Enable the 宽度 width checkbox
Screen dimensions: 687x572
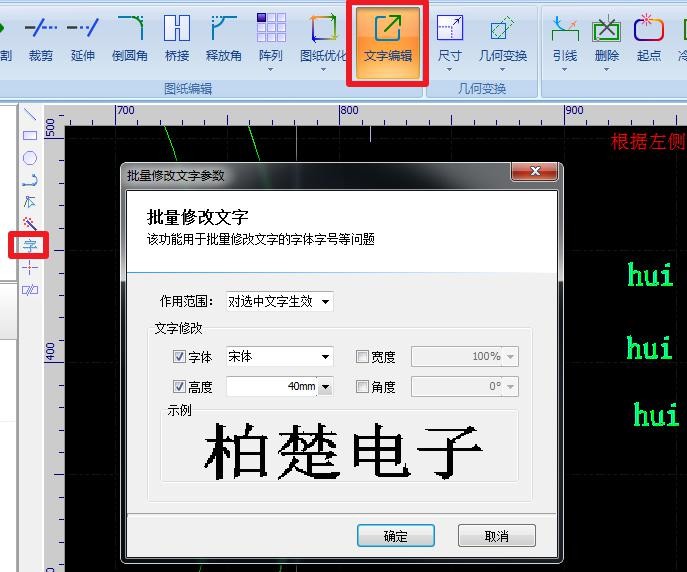(x=363, y=357)
